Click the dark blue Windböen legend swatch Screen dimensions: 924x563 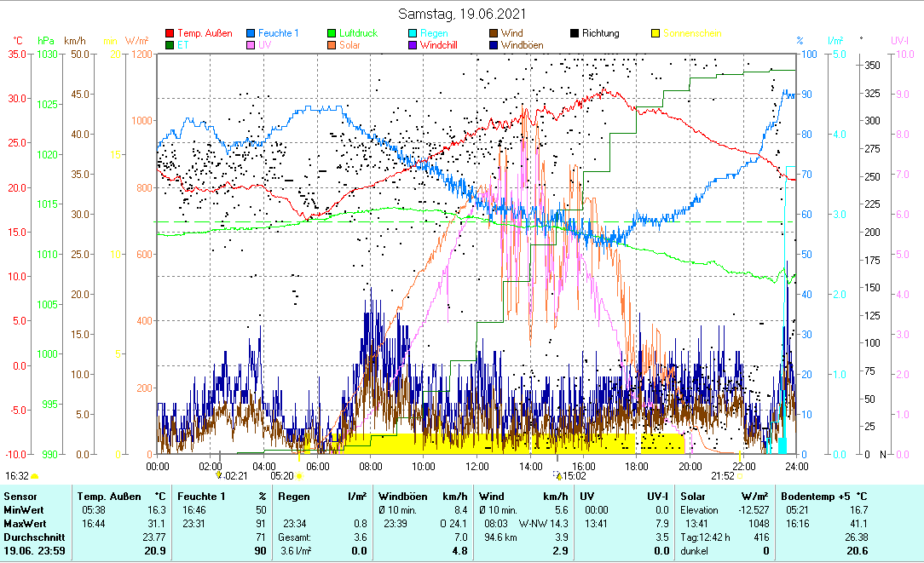tap(494, 45)
